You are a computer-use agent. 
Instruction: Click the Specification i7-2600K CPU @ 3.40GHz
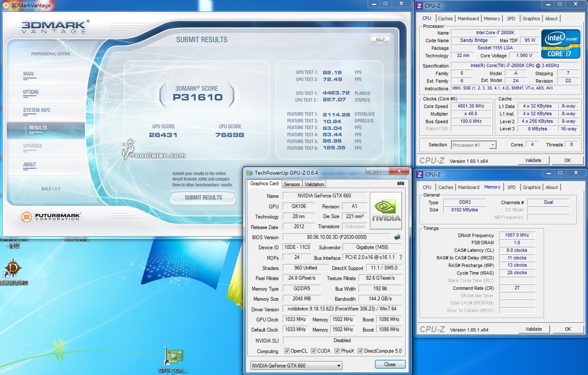click(x=515, y=65)
